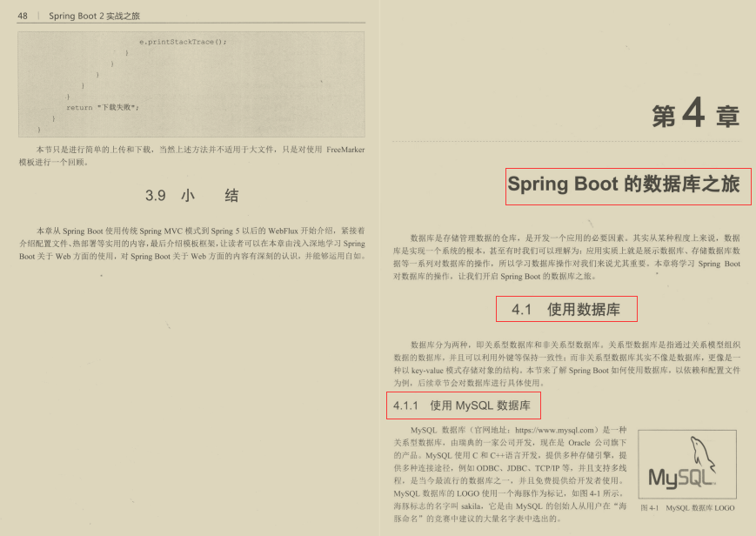Click the title 'Spring Boot 的数据库之旅'
This screenshot has height=536, width=756.
(x=624, y=184)
